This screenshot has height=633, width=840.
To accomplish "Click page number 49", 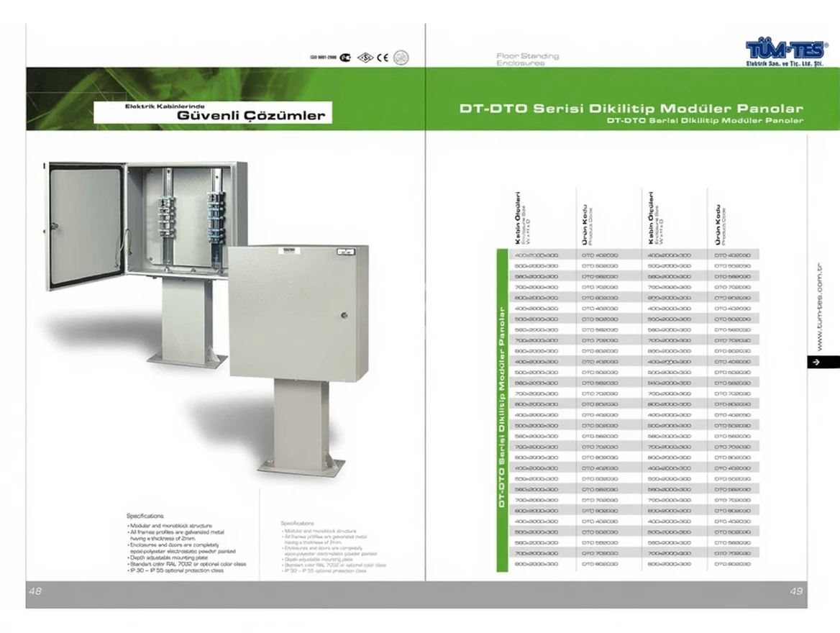I will click(795, 591).
